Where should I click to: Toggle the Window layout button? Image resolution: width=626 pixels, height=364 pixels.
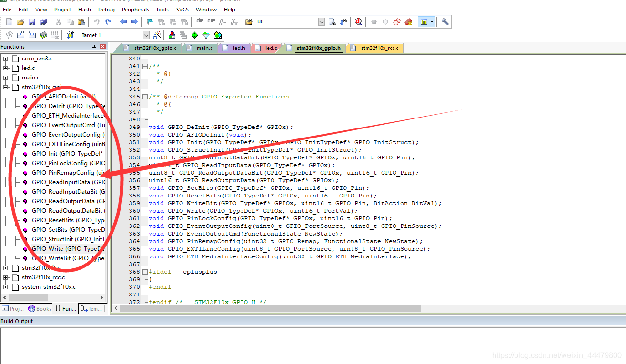[x=424, y=22]
